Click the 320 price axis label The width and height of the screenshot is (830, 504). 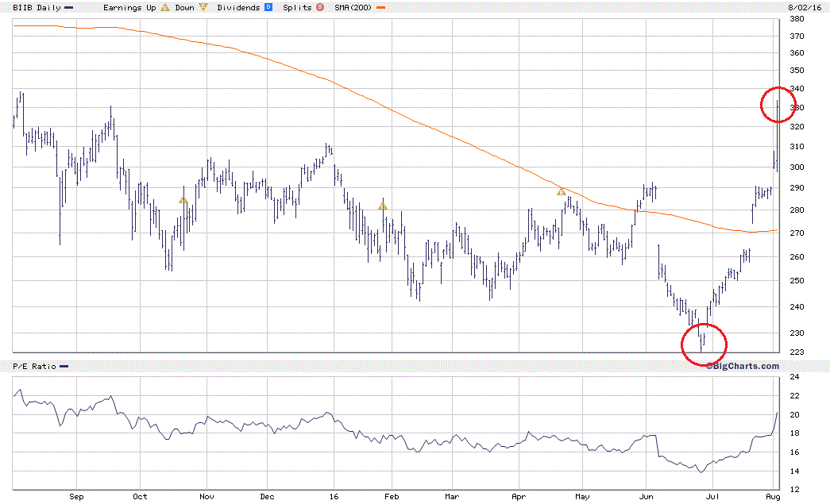(797, 127)
